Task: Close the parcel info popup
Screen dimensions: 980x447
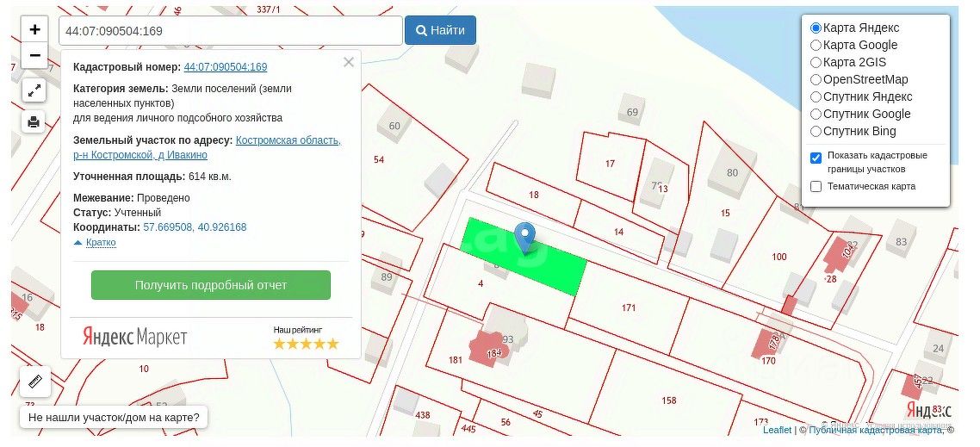Action: click(349, 62)
